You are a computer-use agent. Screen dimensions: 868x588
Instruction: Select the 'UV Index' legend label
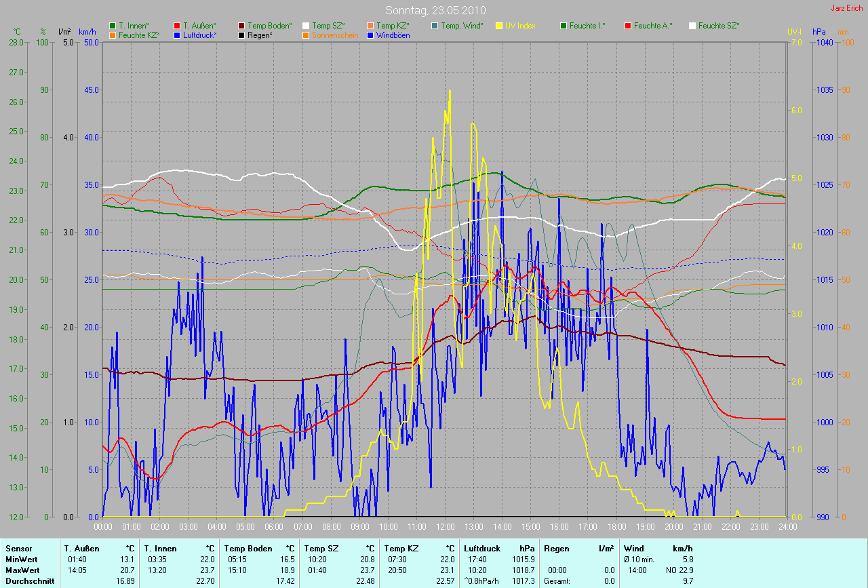click(x=520, y=26)
